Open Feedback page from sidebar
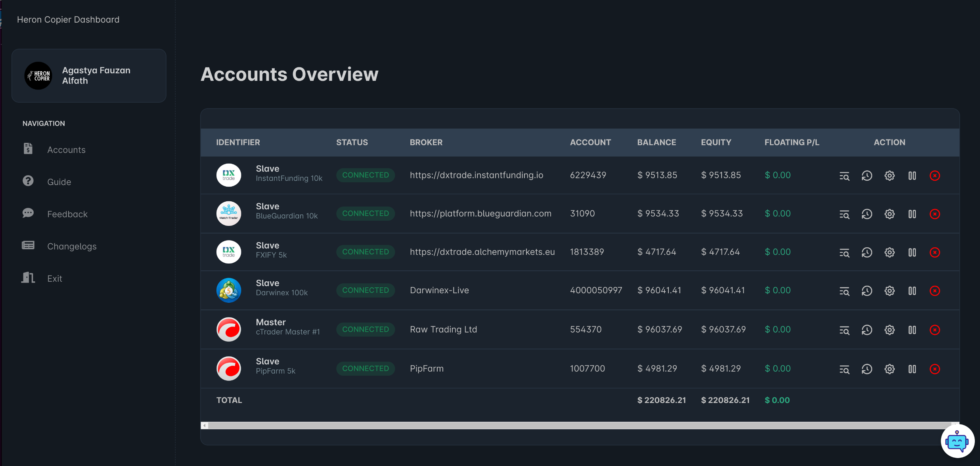The image size is (980, 466). click(67, 214)
